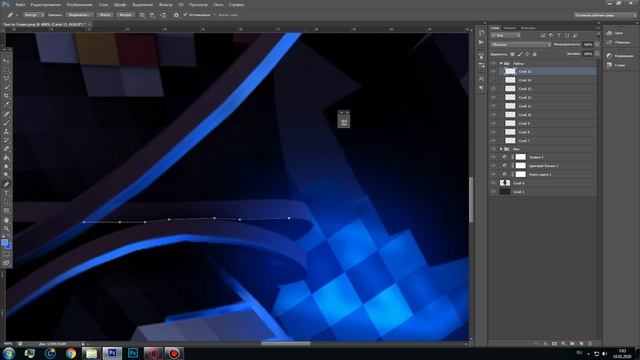Hide the Слой 7 layer
The height and width of the screenshot is (360, 640).
(493, 141)
